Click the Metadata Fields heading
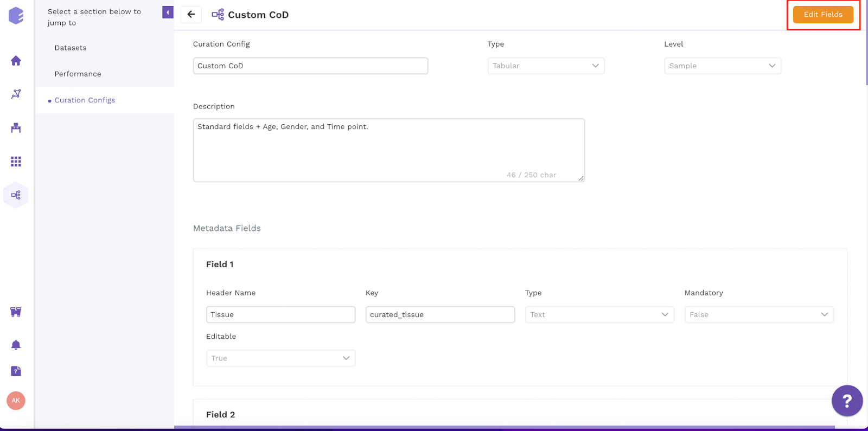This screenshot has width=868, height=431. coord(227,228)
